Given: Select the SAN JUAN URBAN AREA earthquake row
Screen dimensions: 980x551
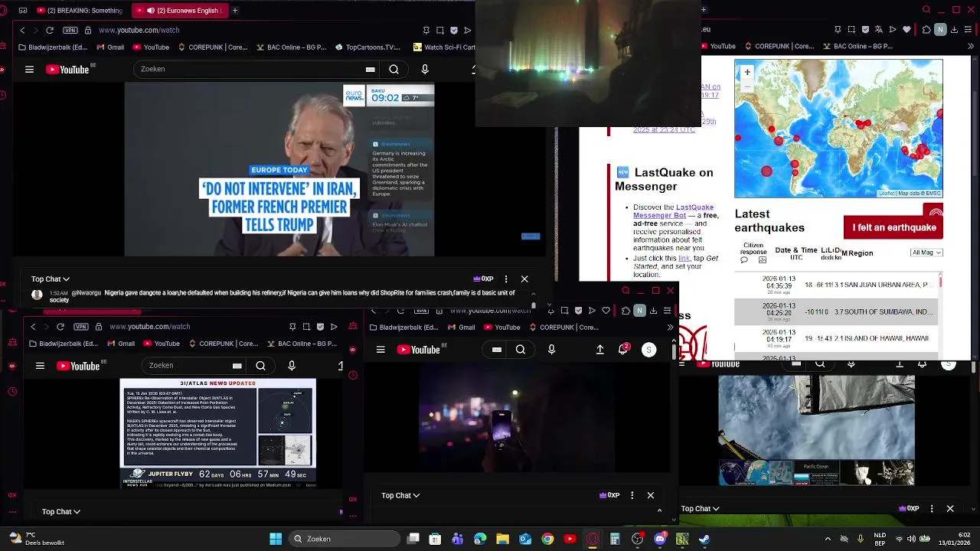Looking at the screenshot, I should coord(835,285).
